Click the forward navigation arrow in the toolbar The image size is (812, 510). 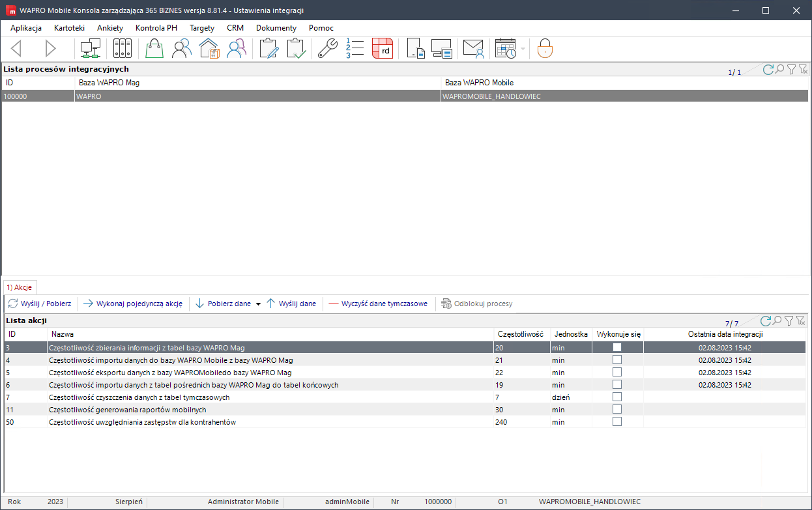(50, 49)
